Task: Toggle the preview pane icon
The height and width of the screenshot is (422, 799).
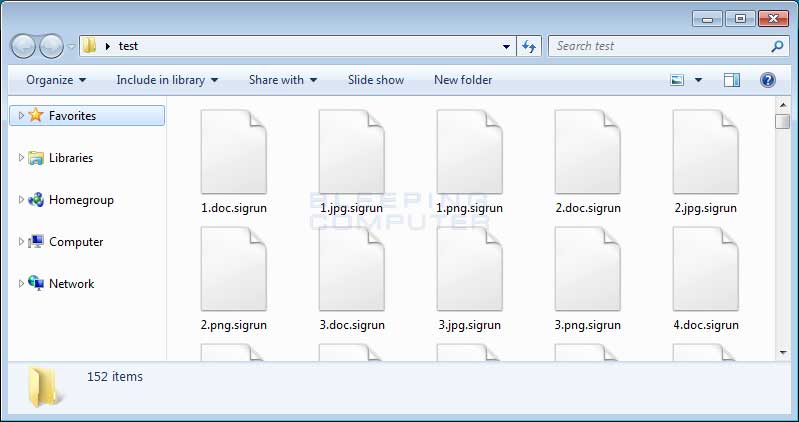Action: [x=732, y=80]
